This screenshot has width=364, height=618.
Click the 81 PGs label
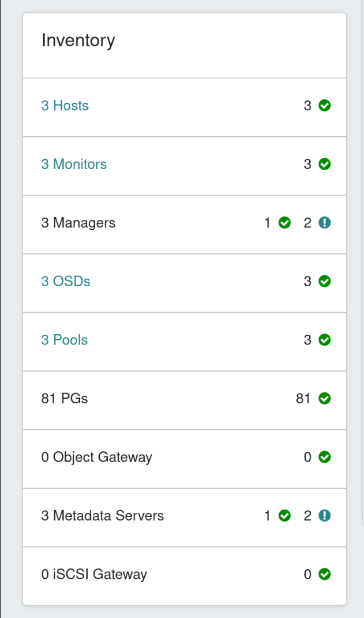[x=65, y=399]
